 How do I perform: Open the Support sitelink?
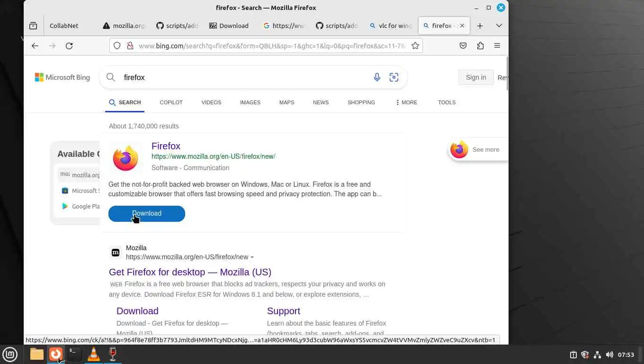(284, 311)
